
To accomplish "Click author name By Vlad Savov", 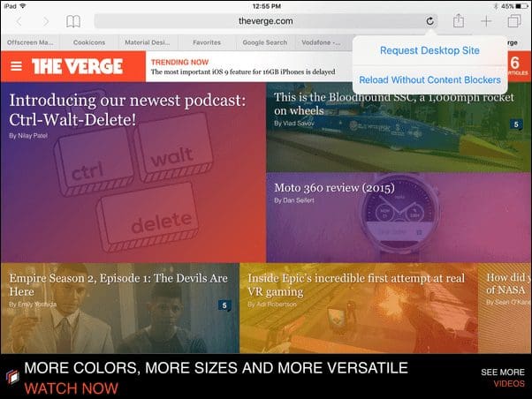I will 294,124.
